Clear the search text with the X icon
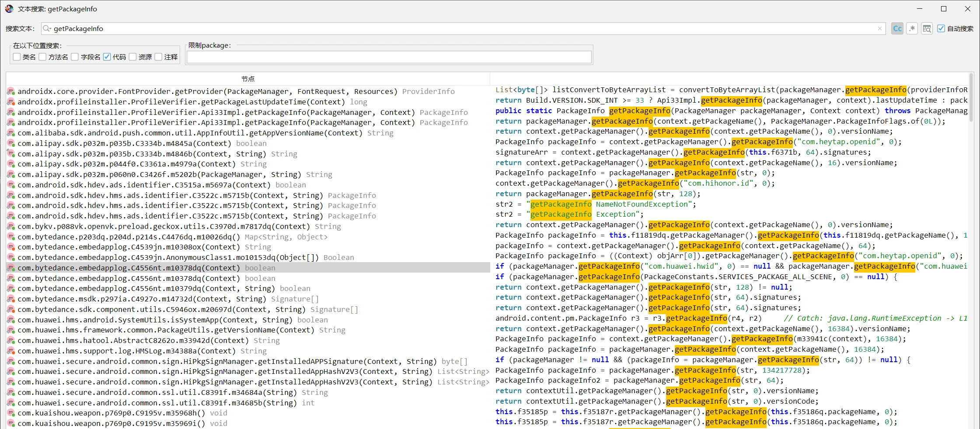The image size is (980, 429). (880, 28)
